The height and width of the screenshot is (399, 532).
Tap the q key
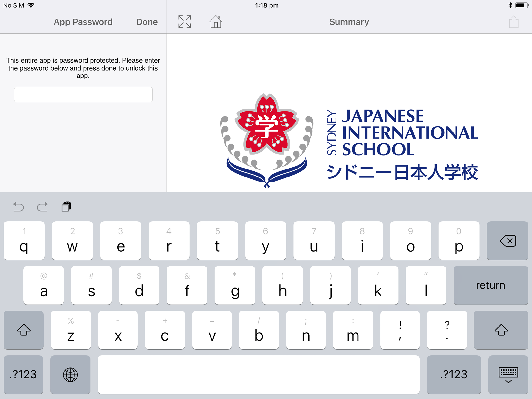[x=24, y=241]
